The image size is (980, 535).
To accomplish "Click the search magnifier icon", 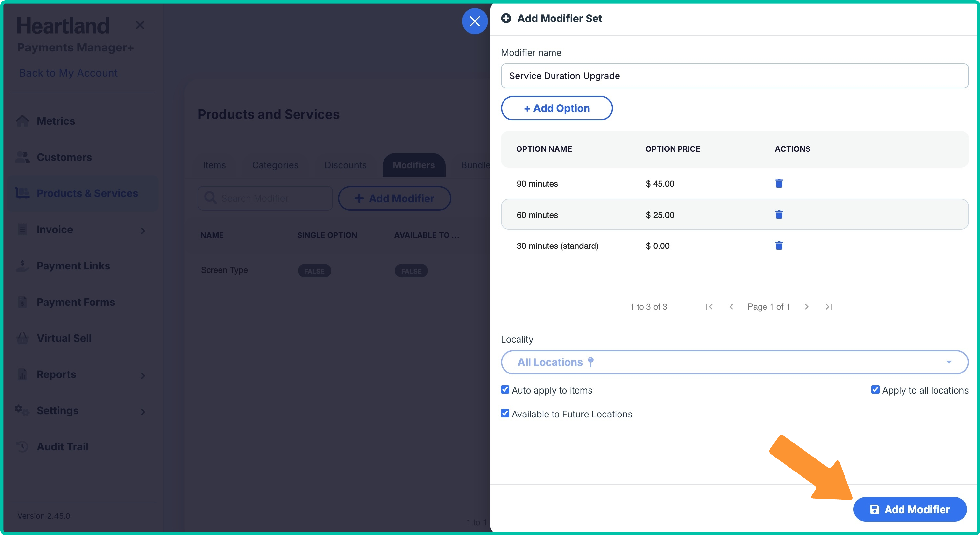I will pyautogui.click(x=210, y=198).
